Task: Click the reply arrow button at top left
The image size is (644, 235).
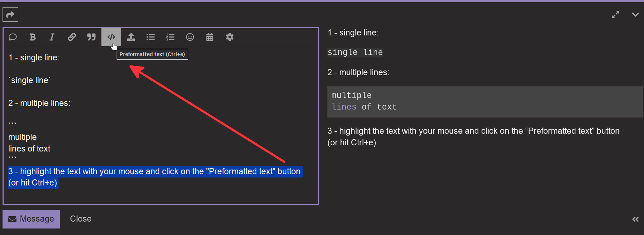Action: [x=10, y=14]
